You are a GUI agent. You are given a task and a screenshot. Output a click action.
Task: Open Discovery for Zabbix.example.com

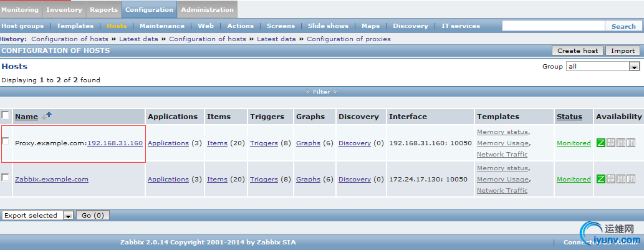click(355, 179)
